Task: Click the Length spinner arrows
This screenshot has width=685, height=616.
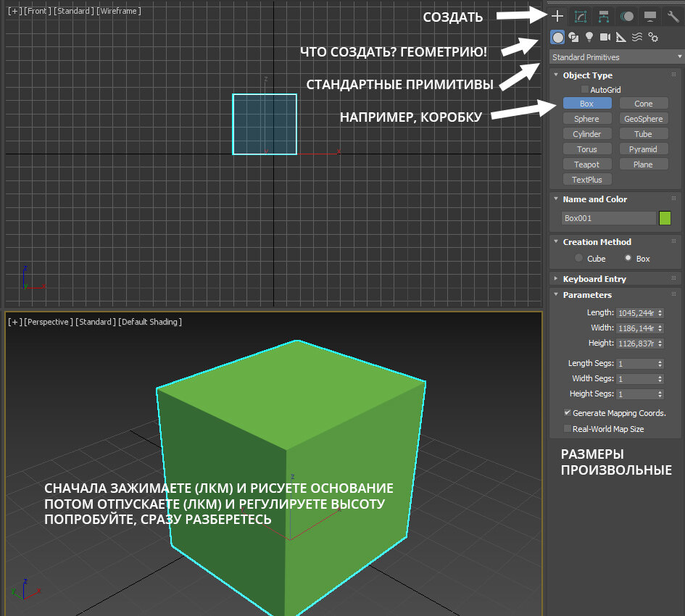Action: pos(660,313)
